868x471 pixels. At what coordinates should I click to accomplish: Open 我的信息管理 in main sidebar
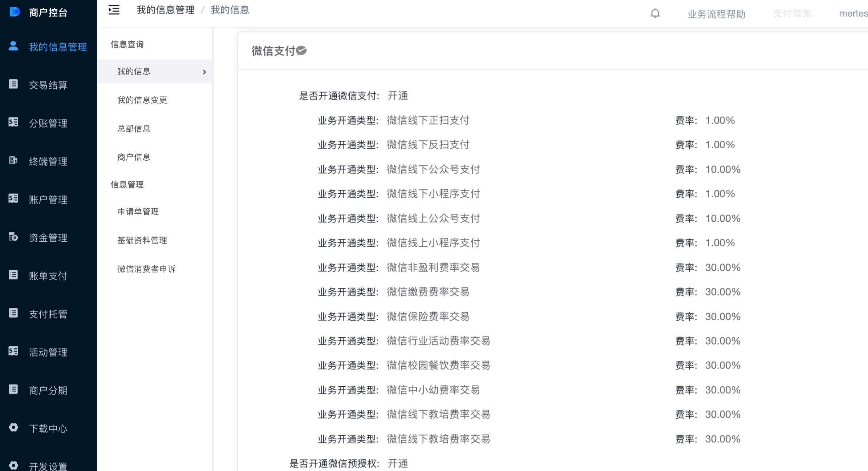tap(58, 47)
